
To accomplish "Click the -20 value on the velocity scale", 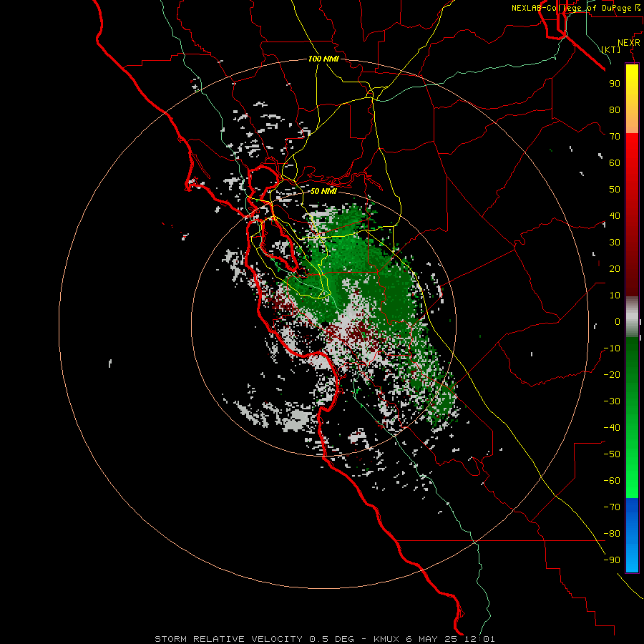I will [612, 374].
